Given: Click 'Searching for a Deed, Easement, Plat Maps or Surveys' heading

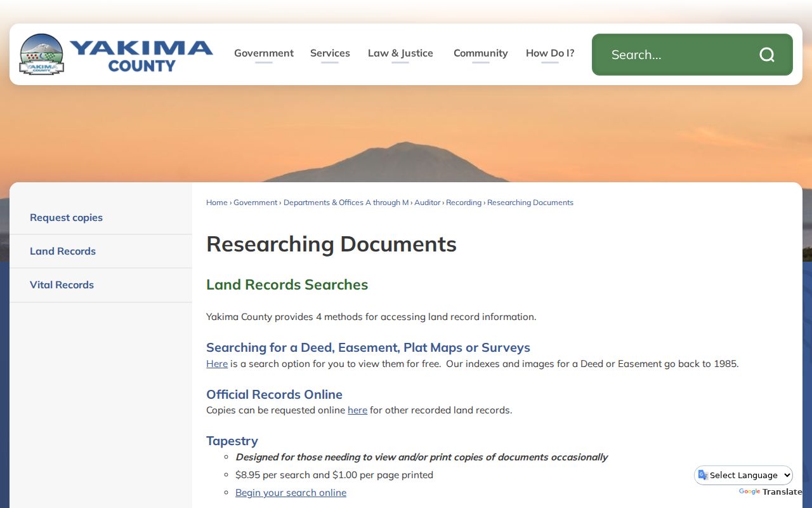Looking at the screenshot, I should [x=369, y=347].
